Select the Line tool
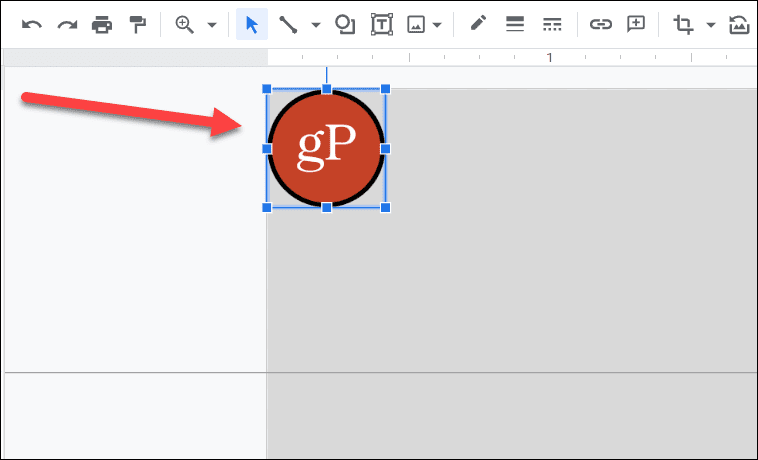 click(288, 24)
